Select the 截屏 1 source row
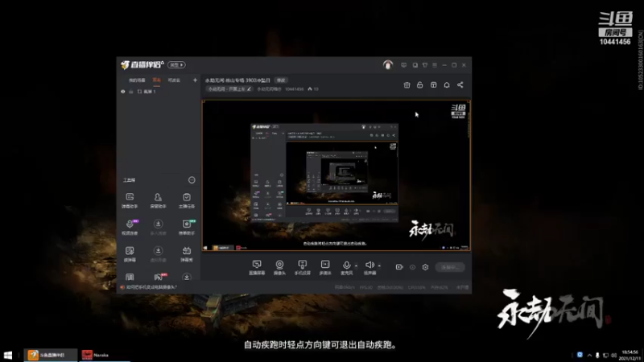 pos(158,92)
